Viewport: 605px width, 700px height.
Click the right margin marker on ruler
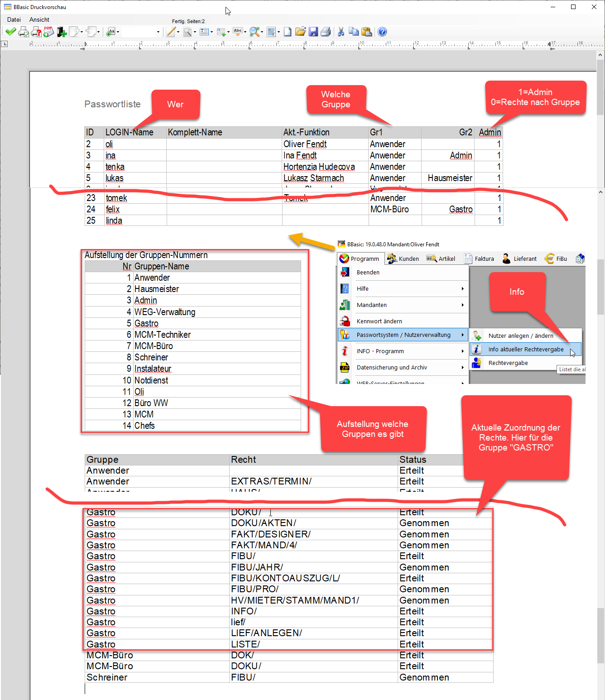549,44
